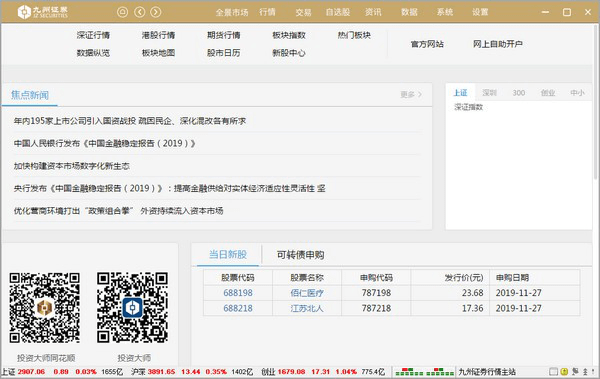Click the 投资大师 QR code with blue logo
The width and height of the screenshot is (600, 379).
[x=132, y=307]
